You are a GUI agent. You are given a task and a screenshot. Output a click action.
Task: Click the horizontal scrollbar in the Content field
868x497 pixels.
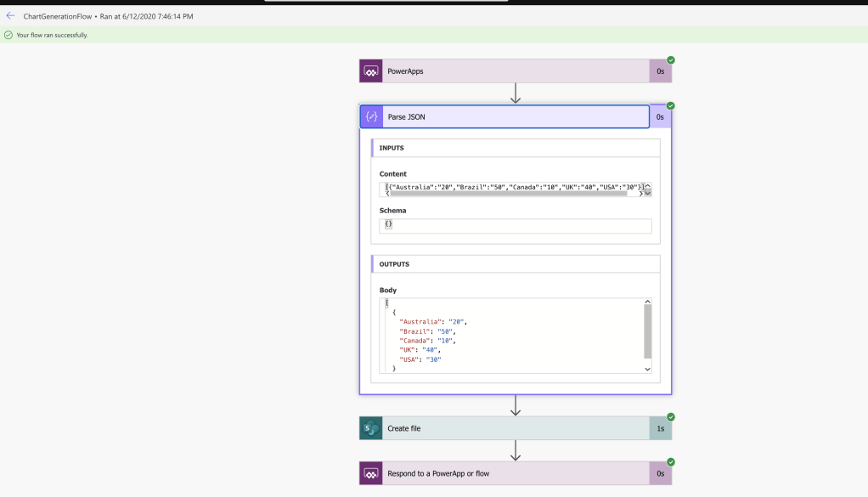[510, 194]
